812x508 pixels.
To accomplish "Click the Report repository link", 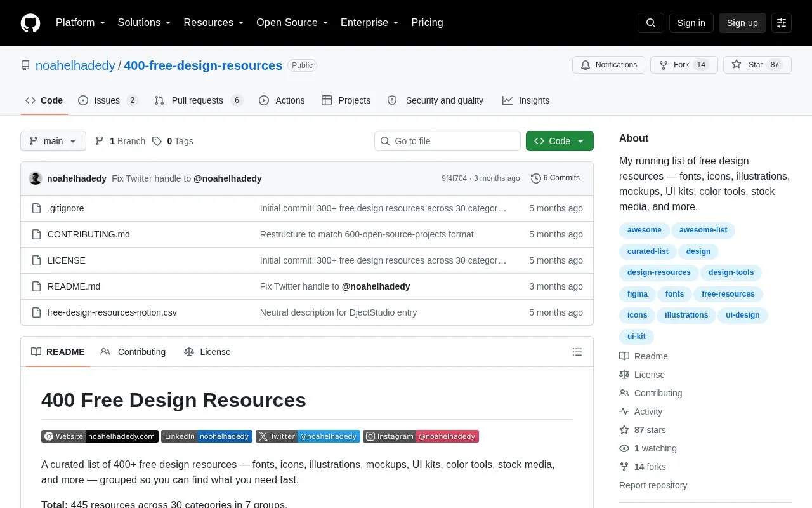I will [x=653, y=485].
